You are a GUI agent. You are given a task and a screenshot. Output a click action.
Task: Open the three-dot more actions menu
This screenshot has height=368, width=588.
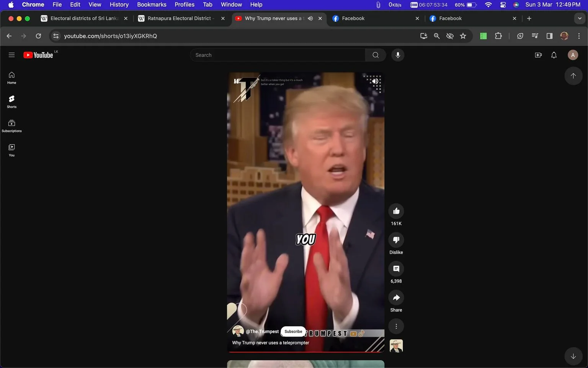tap(396, 326)
